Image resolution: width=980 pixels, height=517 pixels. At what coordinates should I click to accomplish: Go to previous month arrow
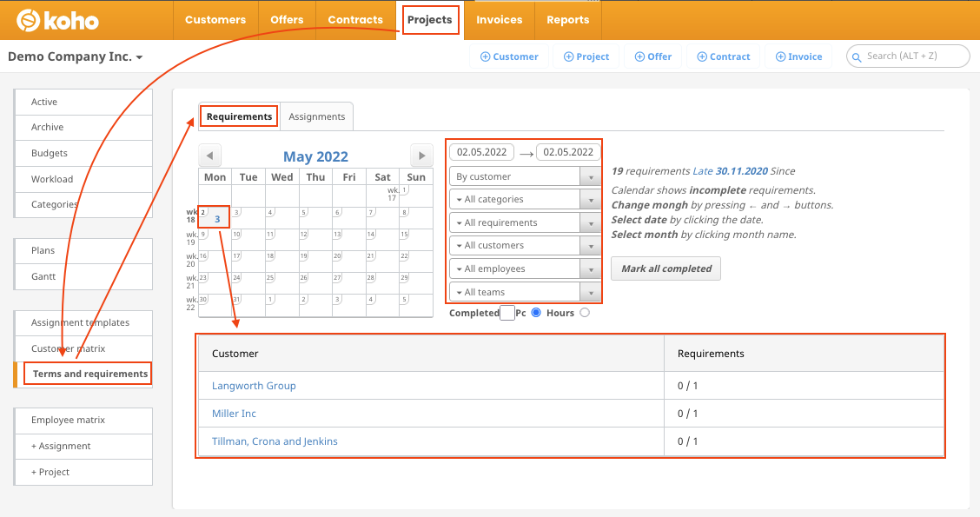(x=210, y=155)
